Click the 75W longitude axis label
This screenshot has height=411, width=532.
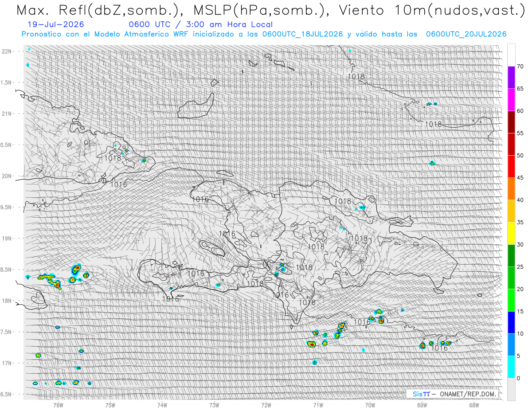[110, 405]
